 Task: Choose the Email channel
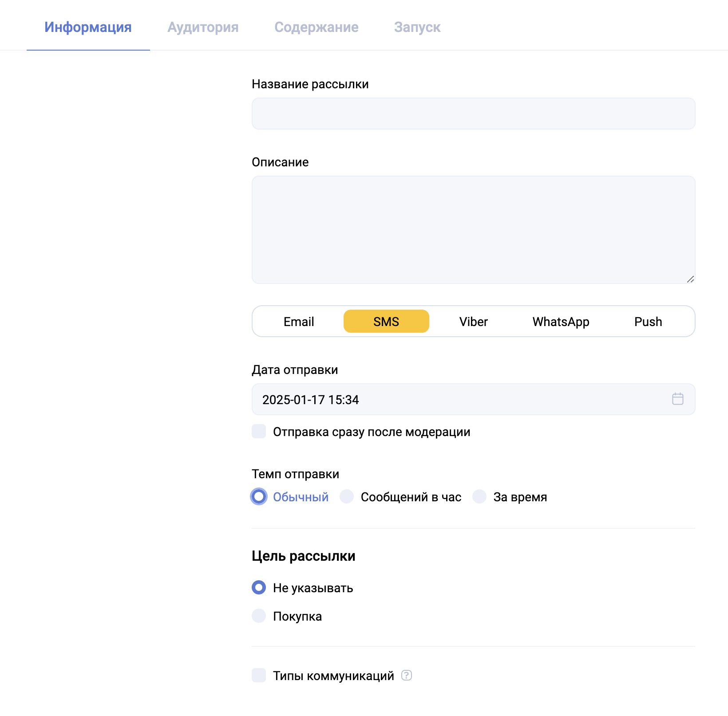[x=299, y=322]
